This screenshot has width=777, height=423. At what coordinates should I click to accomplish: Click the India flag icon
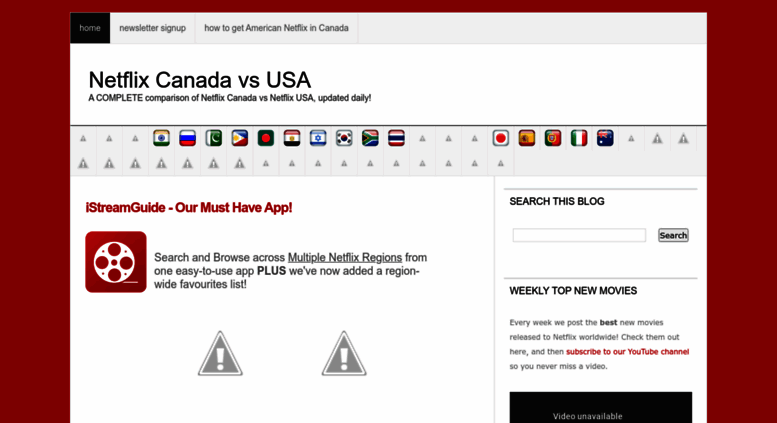pyautogui.click(x=161, y=139)
